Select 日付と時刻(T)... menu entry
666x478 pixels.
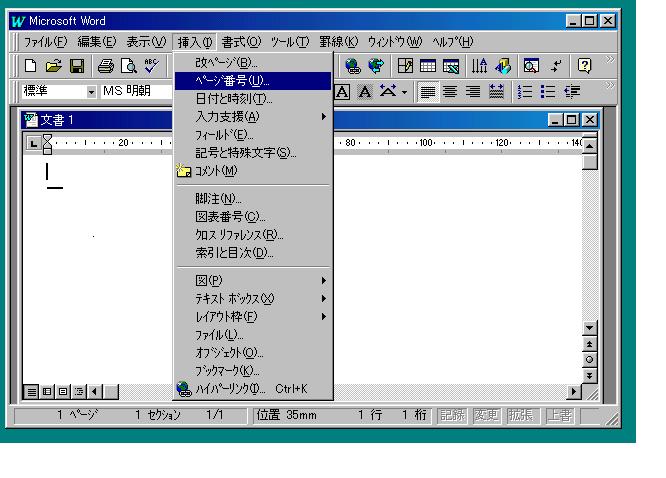click(x=253, y=99)
